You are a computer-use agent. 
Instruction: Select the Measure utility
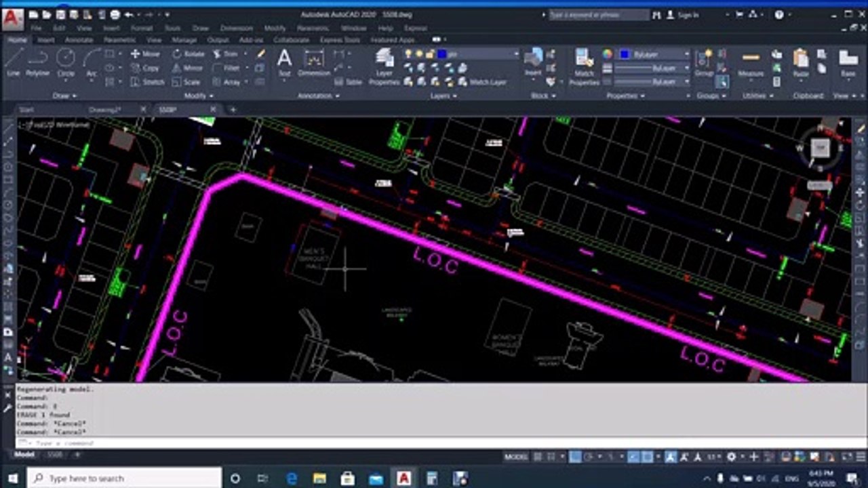751,62
